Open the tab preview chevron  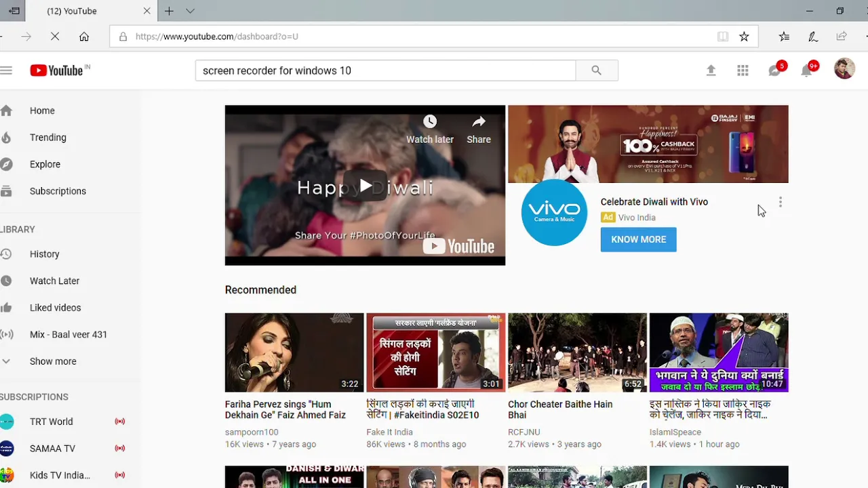click(x=190, y=11)
